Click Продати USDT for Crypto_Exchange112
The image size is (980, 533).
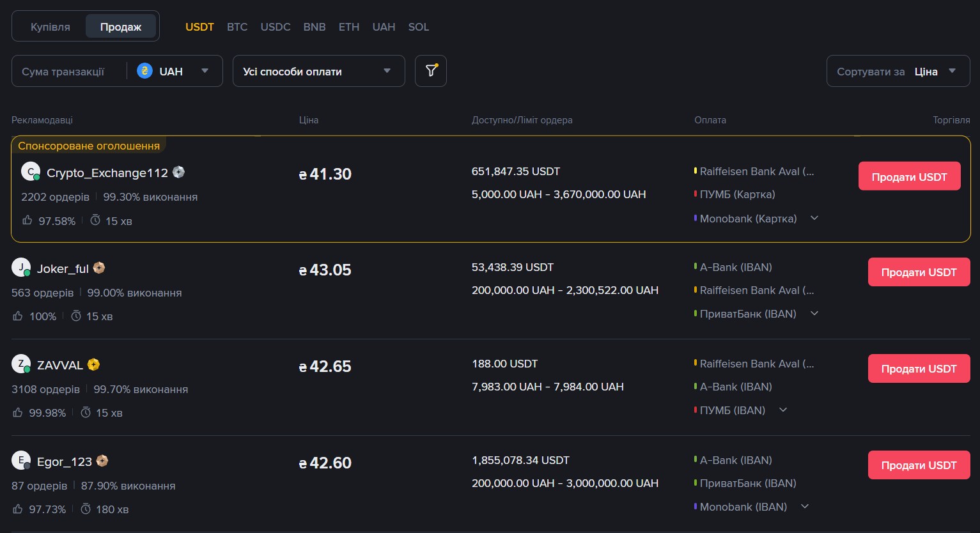(909, 176)
